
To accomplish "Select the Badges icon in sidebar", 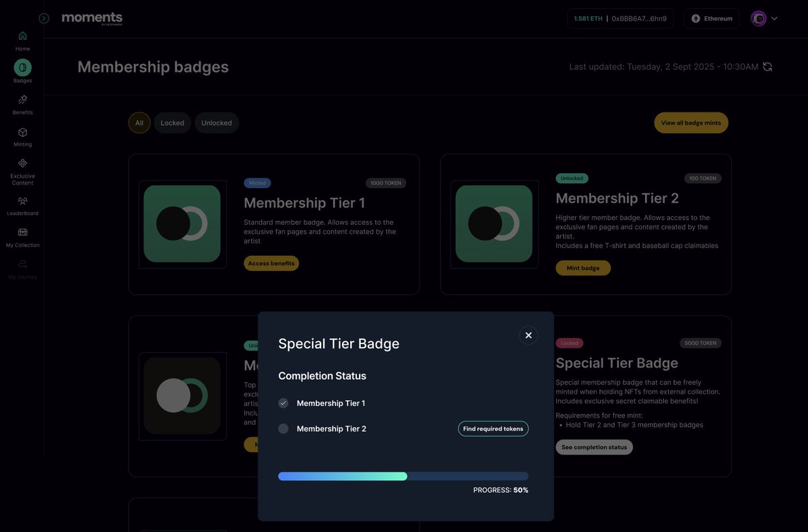I will pos(22,67).
